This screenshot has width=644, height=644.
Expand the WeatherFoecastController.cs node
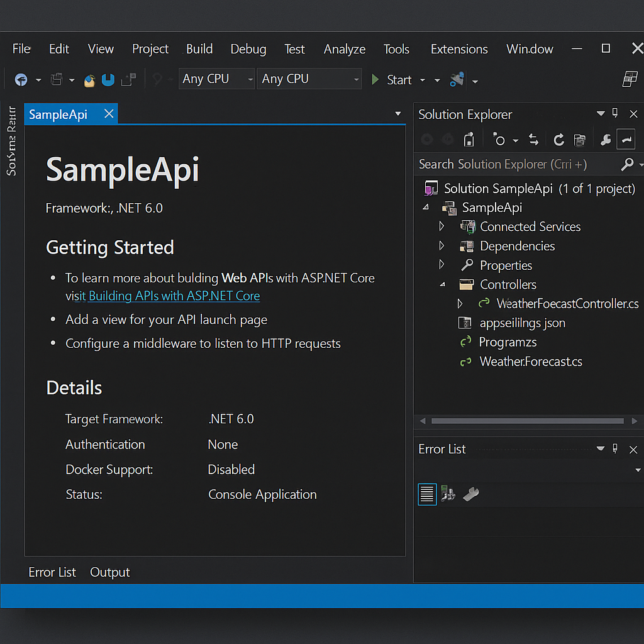tap(460, 304)
